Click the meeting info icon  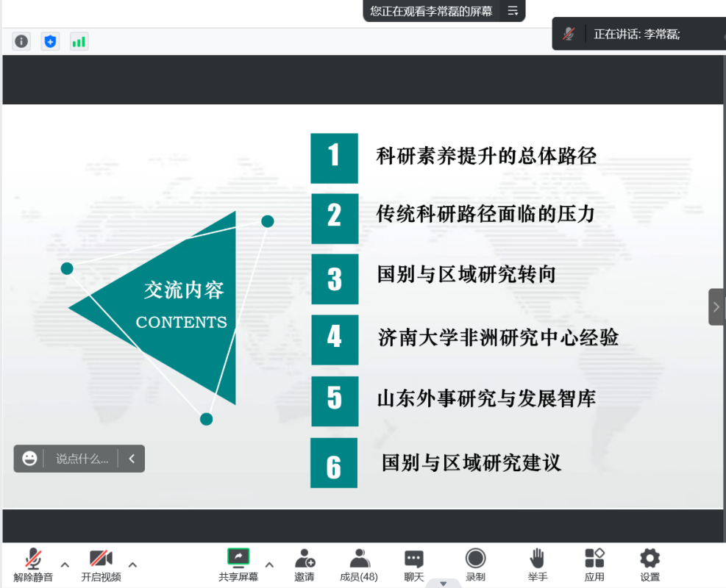tap(21, 41)
